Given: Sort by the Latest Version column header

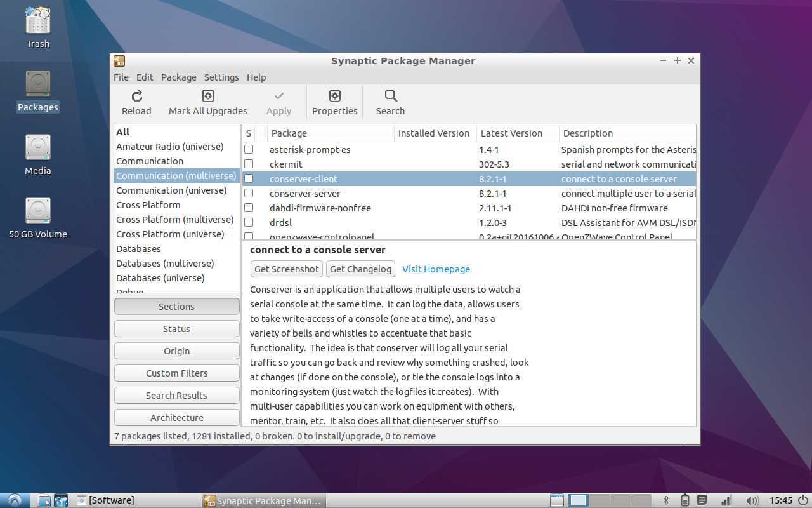Looking at the screenshot, I should pos(511,133).
